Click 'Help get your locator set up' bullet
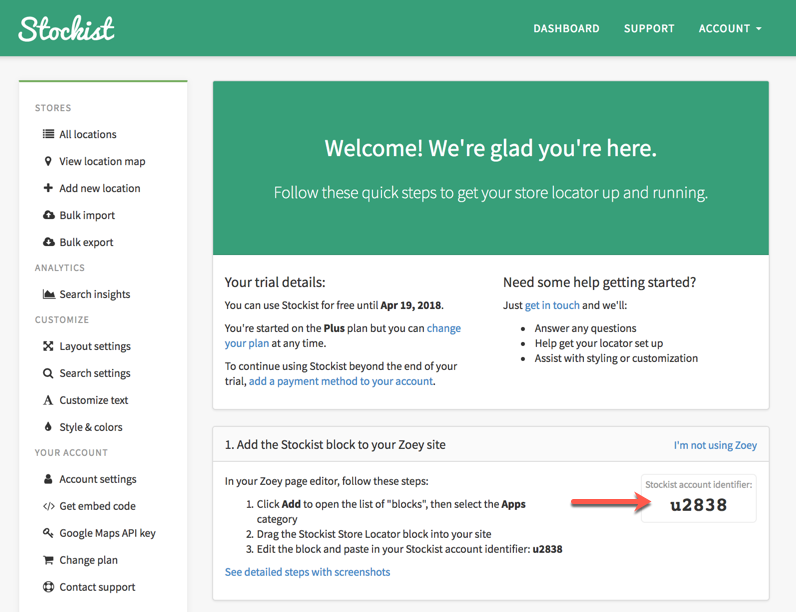796x612 pixels. [599, 343]
